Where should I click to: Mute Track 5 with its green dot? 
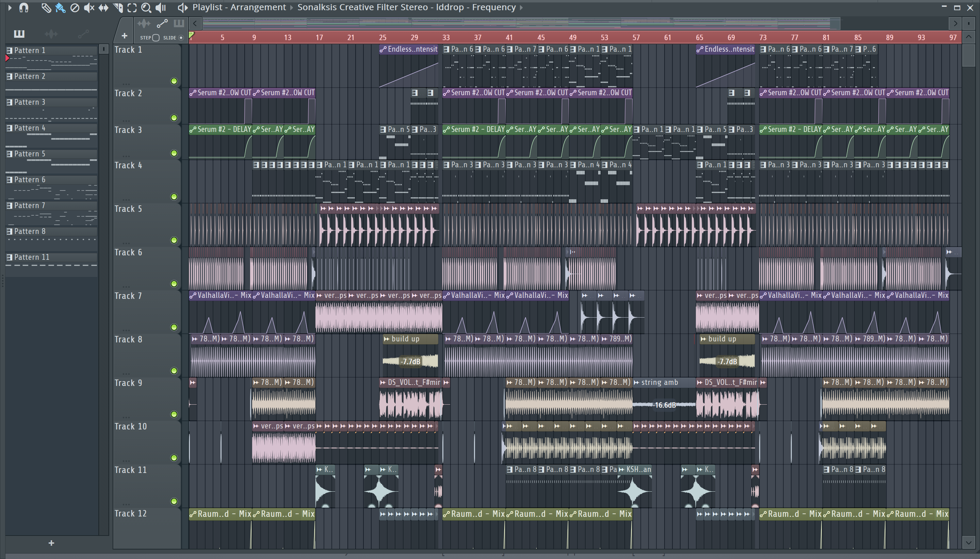click(x=174, y=240)
